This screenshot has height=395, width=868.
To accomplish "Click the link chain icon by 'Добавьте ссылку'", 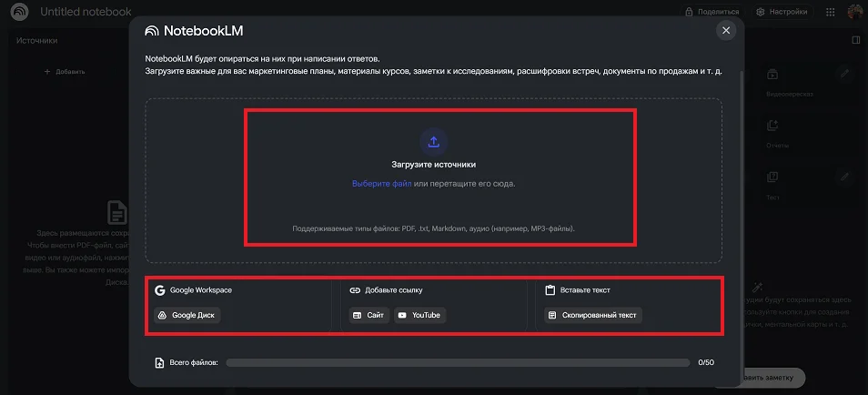I will click(355, 290).
